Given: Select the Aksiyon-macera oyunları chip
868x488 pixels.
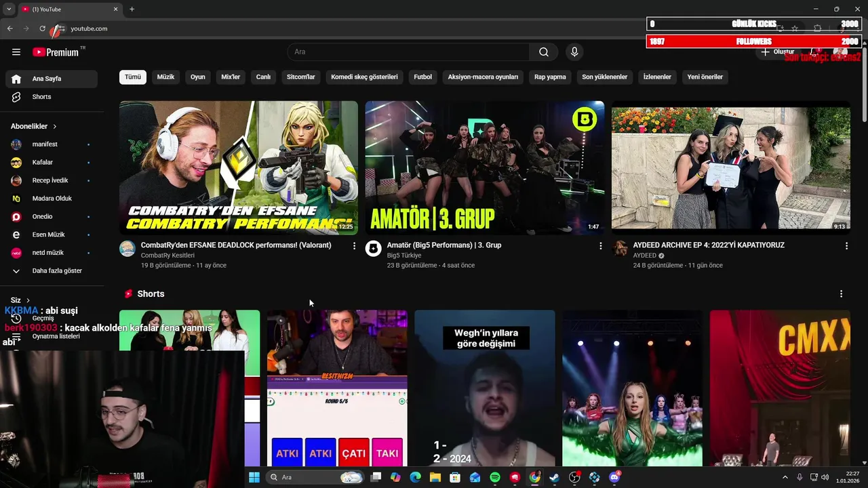Looking at the screenshot, I should [x=483, y=77].
